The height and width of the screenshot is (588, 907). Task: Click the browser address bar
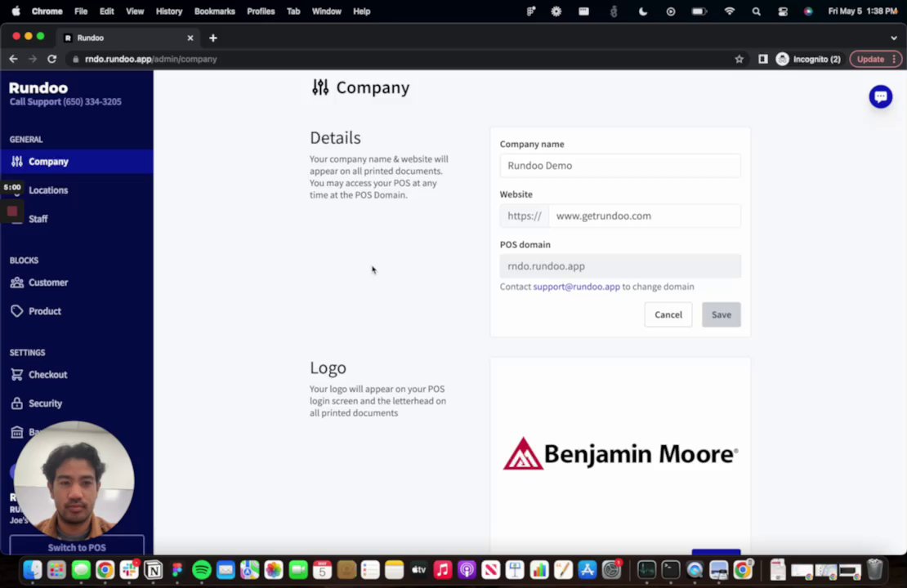click(399, 59)
